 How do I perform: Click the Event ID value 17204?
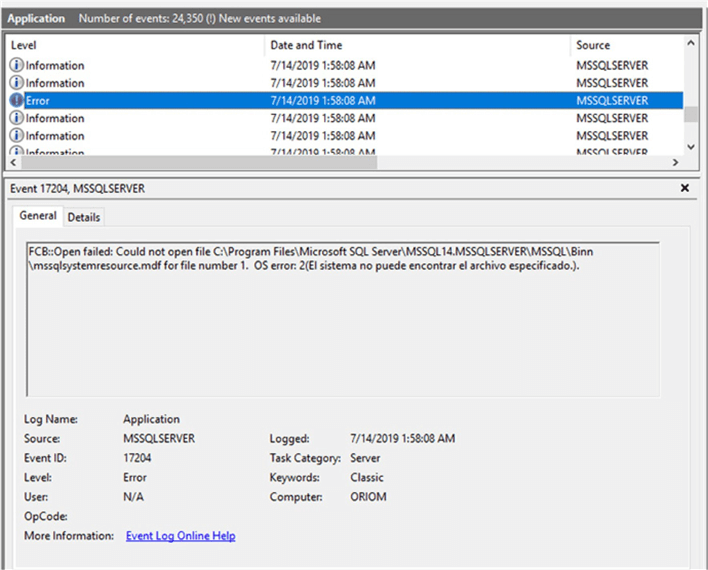(137, 458)
